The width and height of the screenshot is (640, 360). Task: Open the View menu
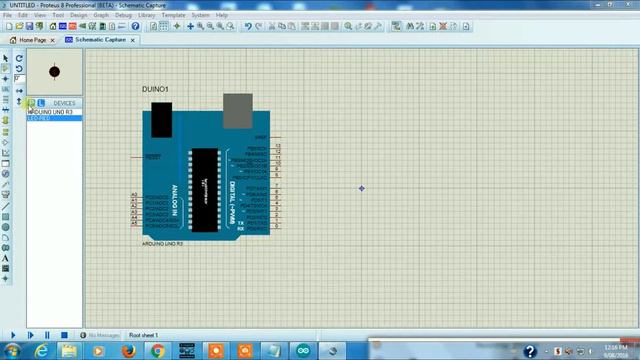point(40,15)
